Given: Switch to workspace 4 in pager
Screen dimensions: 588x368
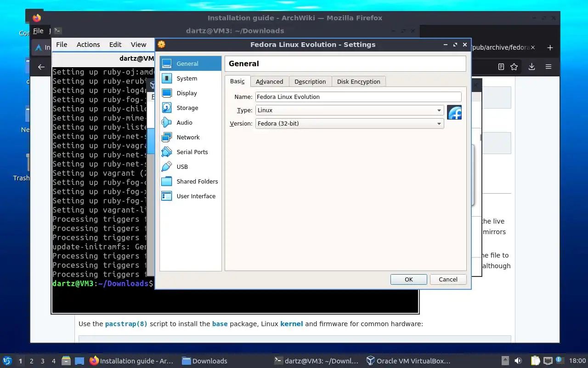Looking at the screenshot, I should [54, 361].
